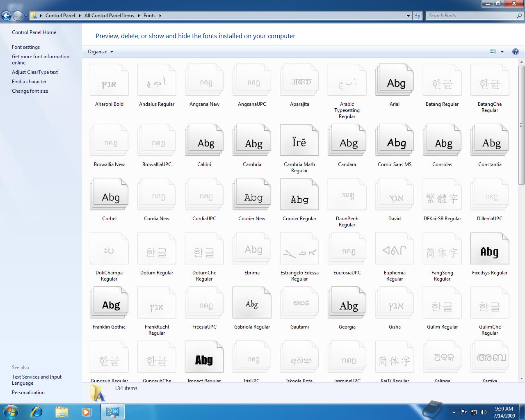Refresh the Fonts folder view
Screen dimensions: 525x420
coord(418,16)
